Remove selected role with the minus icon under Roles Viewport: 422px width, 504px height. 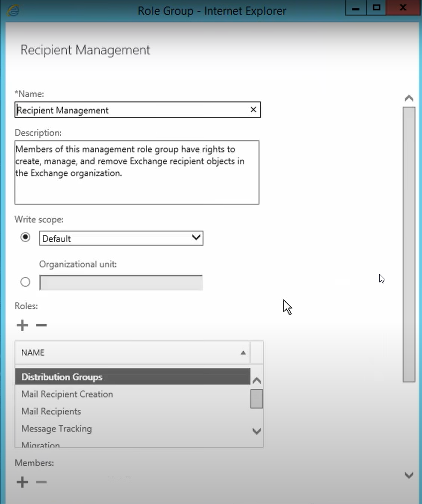41,325
